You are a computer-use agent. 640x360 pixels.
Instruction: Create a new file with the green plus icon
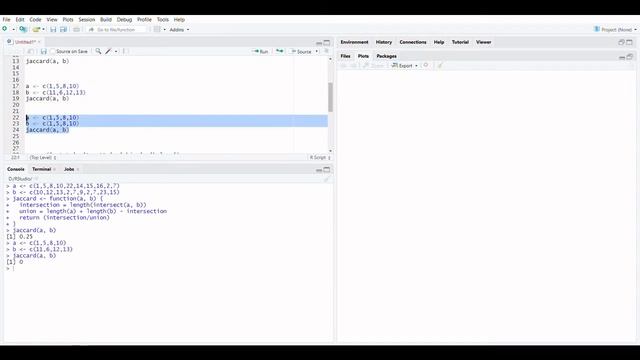coord(4,29)
